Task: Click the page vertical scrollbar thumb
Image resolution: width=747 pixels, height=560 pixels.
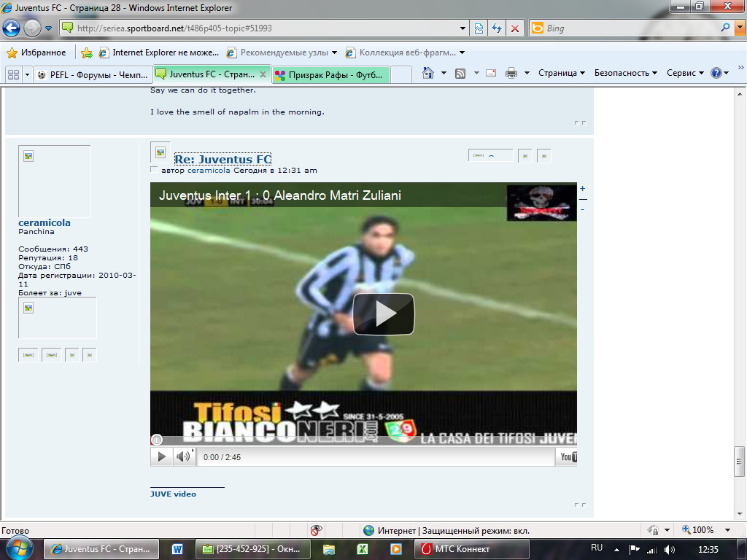Action: pos(739,461)
